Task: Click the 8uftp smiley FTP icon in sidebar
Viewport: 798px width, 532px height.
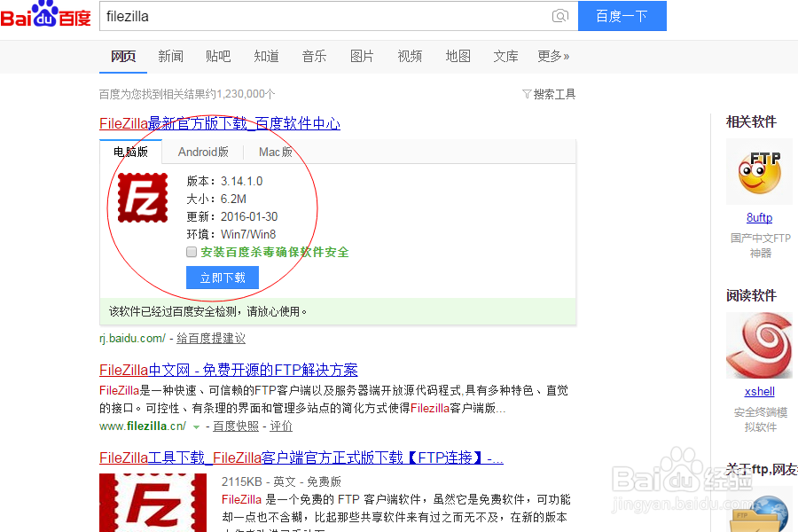Action: point(759,172)
